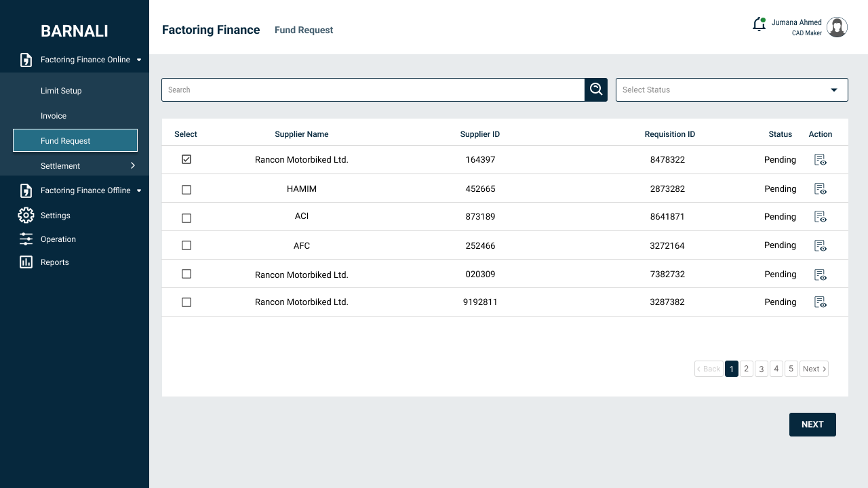The image size is (868, 488).
Task: Click the Supplier ID column header
Action: coord(480,134)
